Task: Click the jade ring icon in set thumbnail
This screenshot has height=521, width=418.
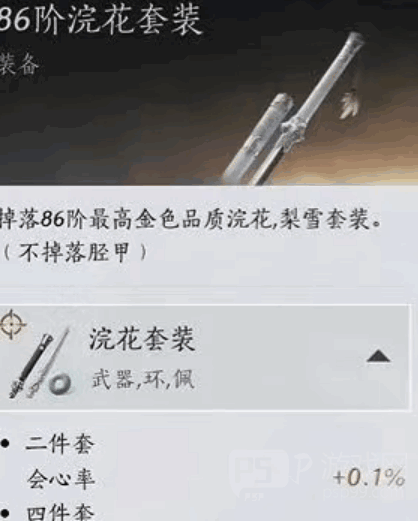Action: coord(60,384)
